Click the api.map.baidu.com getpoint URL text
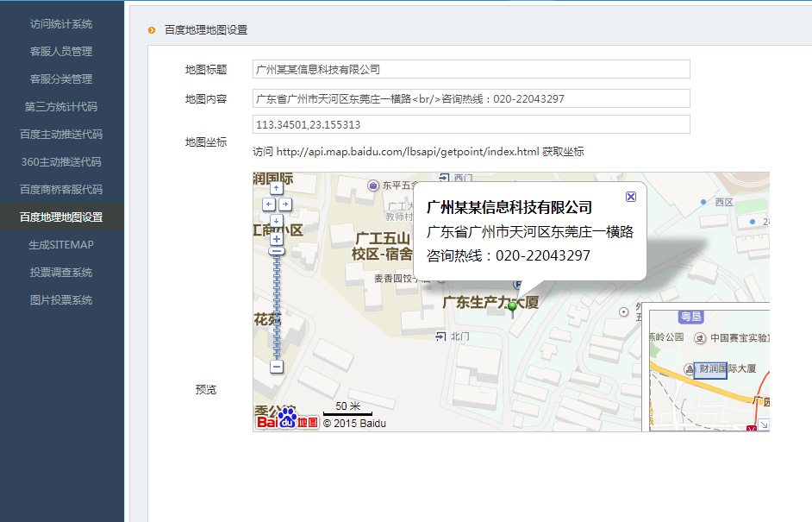Image resolution: width=812 pixels, height=522 pixels. pos(408,151)
